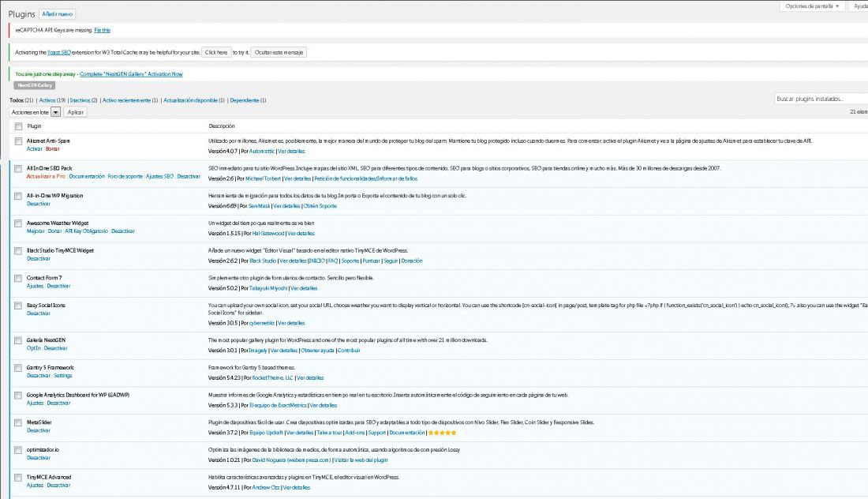
Task: Tick the optimizador.io checkbox
Action: point(18,450)
